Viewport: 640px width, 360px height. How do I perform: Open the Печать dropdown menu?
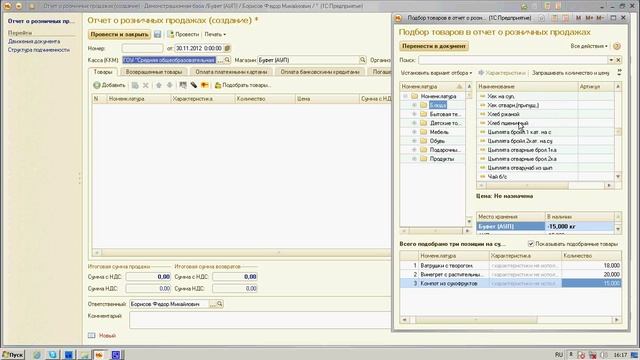pyautogui.click(x=215, y=34)
